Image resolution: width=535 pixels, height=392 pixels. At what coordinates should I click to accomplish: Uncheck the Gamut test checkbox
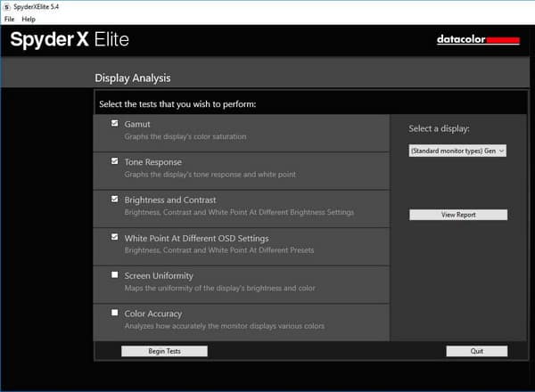115,123
